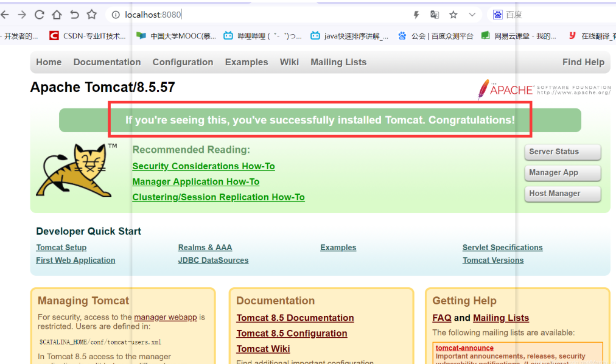Open Servlet Specifications link
Image resolution: width=616 pixels, height=364 pixels.
(502, 247)
